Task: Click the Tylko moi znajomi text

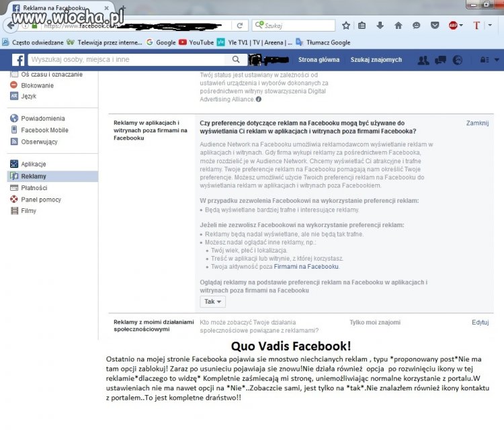Action: [375, 322]
